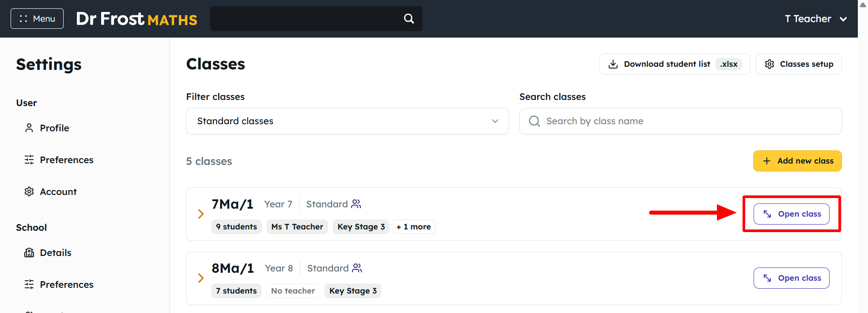
Task: Open Classes setup with gear icon
Action: pyautogui.click(x=799, y=64)
